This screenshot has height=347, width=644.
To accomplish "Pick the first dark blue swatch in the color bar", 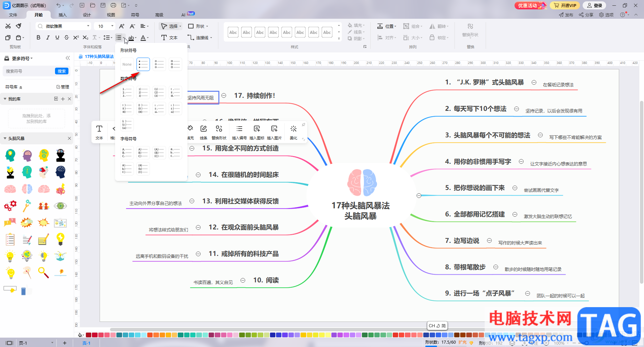I will 273,335.
